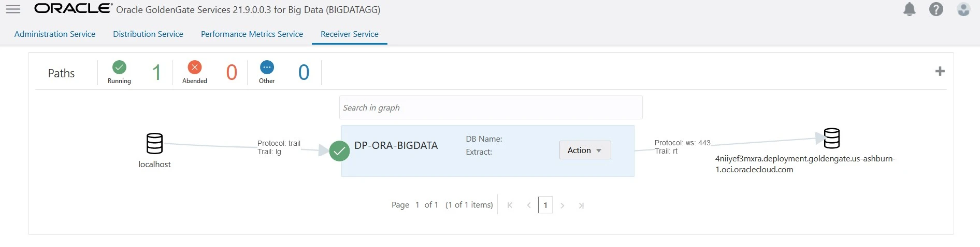
Task: Switch to Distribution Service tab
Action: [x=148, y=34]
